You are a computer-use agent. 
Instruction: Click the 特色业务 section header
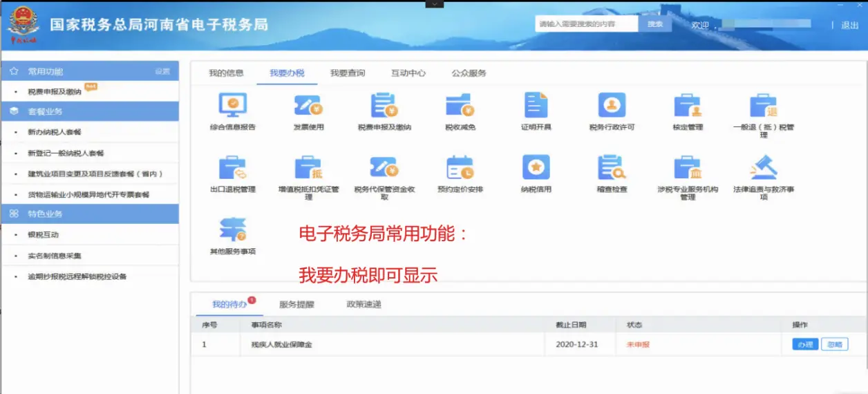90,214
